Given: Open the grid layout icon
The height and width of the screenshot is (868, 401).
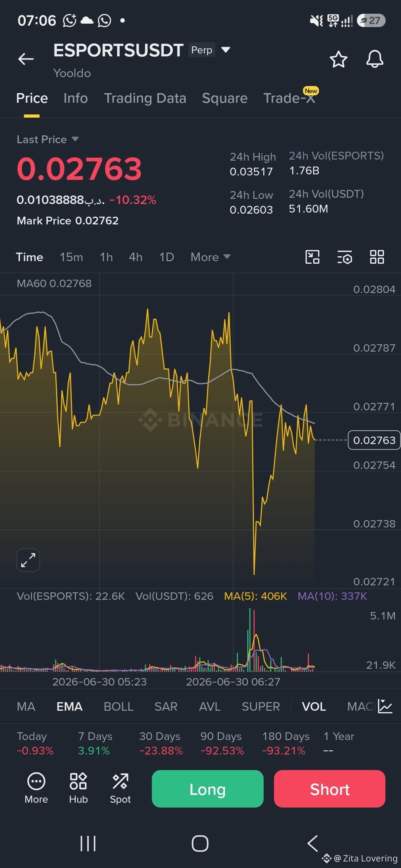Looking at the screenshot, I should [377, 257].
